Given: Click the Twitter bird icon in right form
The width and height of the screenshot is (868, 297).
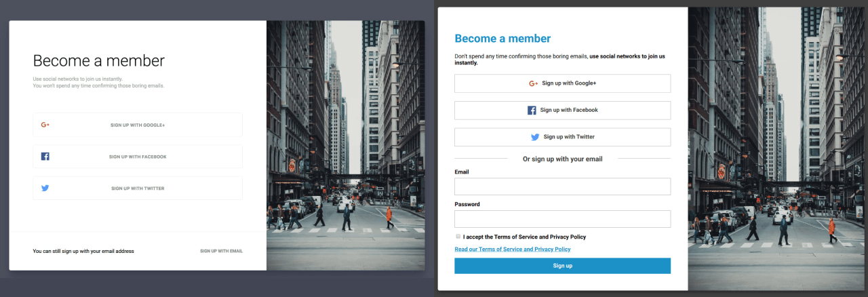Looking at the screenshot, I should click(535, 137).
